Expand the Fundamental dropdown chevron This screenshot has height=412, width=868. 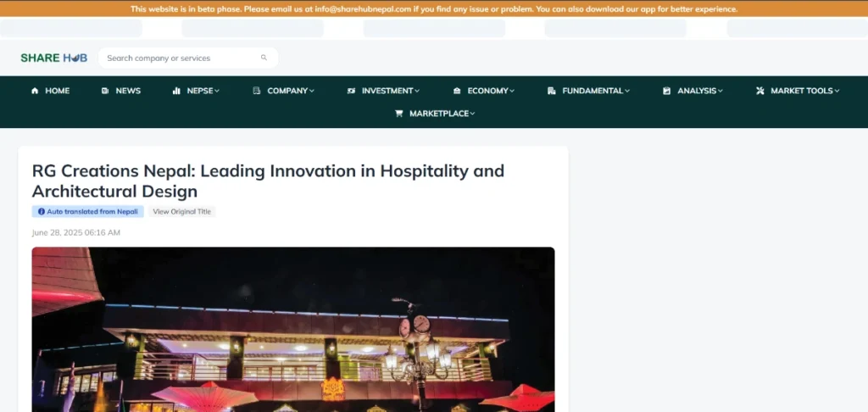click(627, 91)
